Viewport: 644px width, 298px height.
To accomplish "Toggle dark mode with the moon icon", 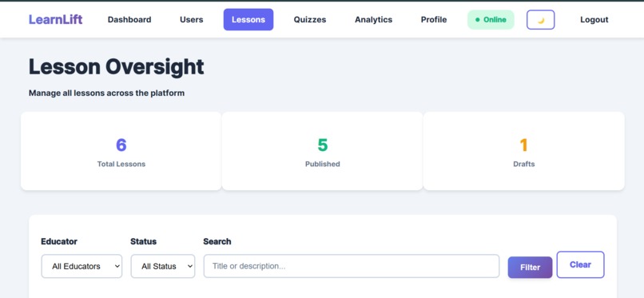I will pyautogui.click(x=540, y=20).
